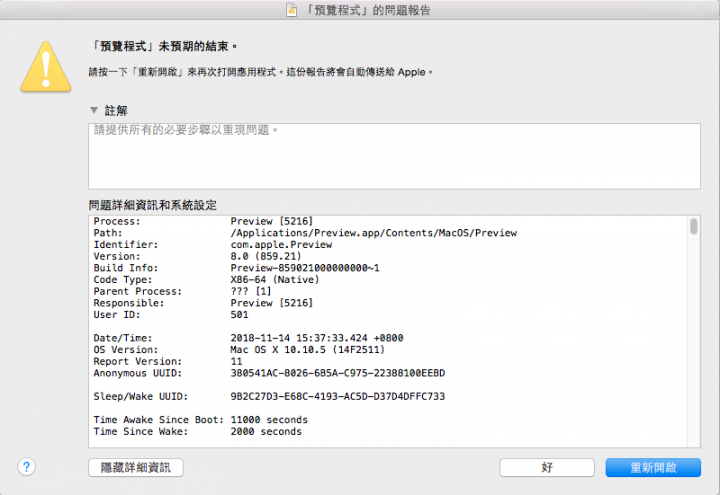Click the Path /Applications/Preview.app line
The height and width of the screenshot is (495, 720).
coord(305,233)
